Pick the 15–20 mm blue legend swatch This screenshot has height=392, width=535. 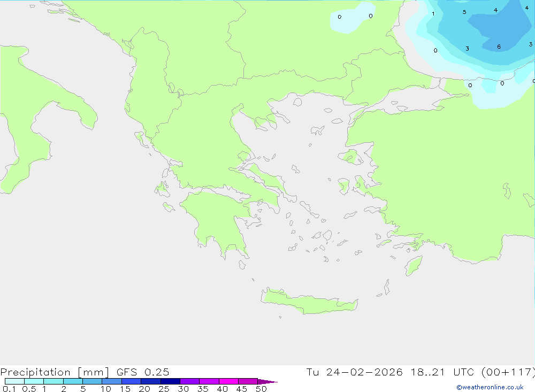[x=132, y=381]
